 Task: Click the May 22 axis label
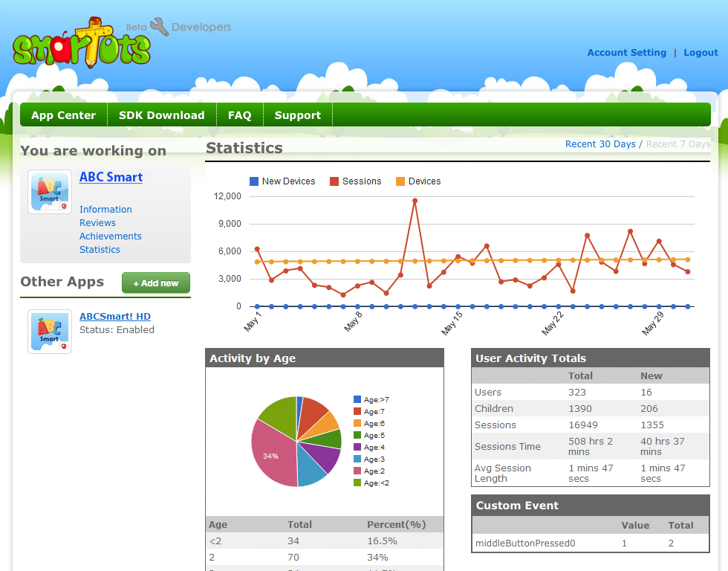553,323
